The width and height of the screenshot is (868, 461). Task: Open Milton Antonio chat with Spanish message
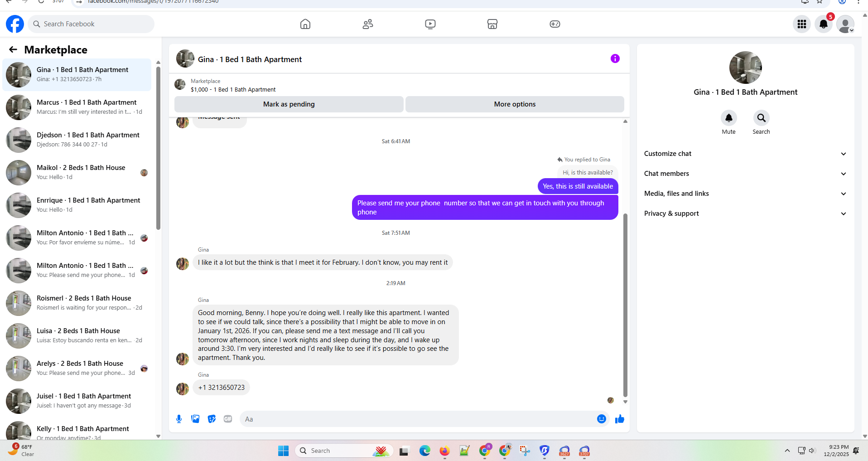point(77,238)
